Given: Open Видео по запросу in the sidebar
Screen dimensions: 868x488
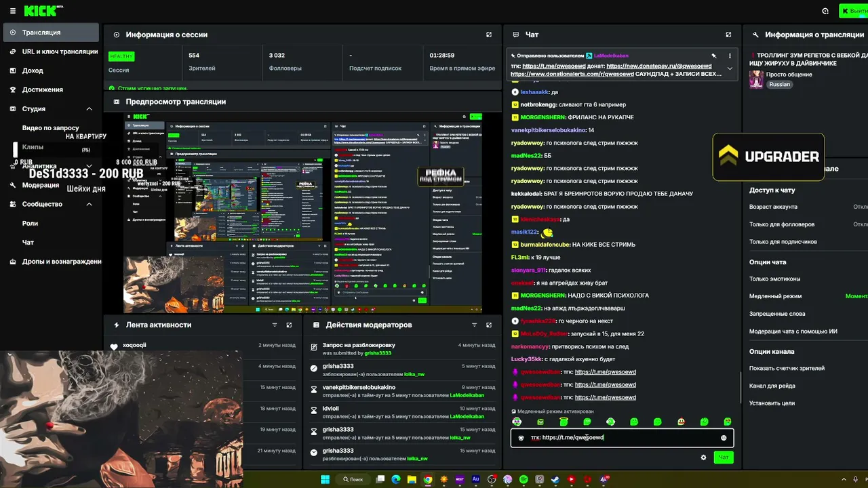Looking at the screenshot, I should tap(51, 127).
